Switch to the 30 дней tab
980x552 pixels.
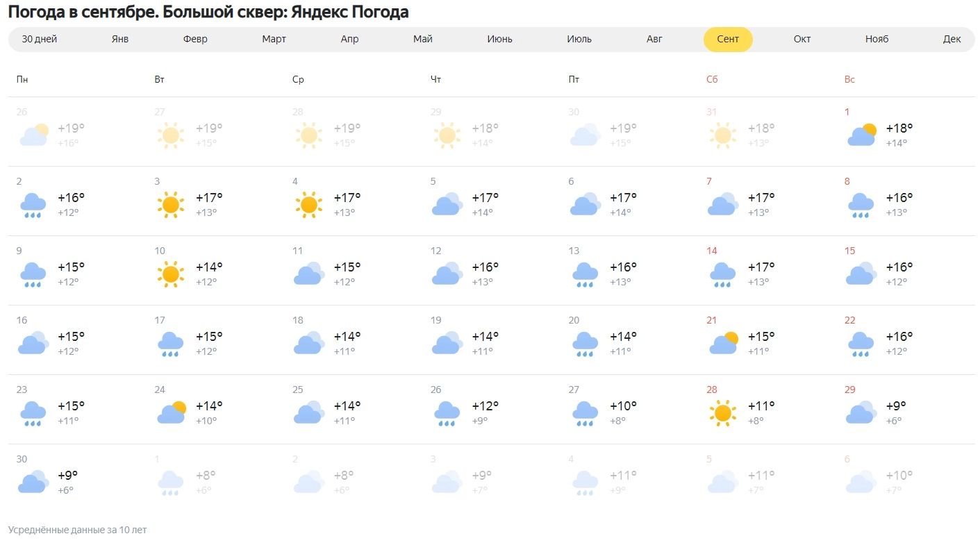click(40, 39)
